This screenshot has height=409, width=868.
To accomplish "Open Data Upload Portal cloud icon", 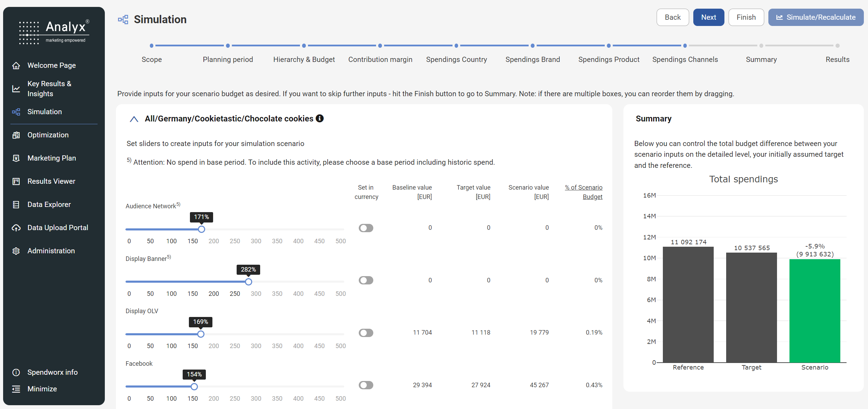I will coord(16,228).
